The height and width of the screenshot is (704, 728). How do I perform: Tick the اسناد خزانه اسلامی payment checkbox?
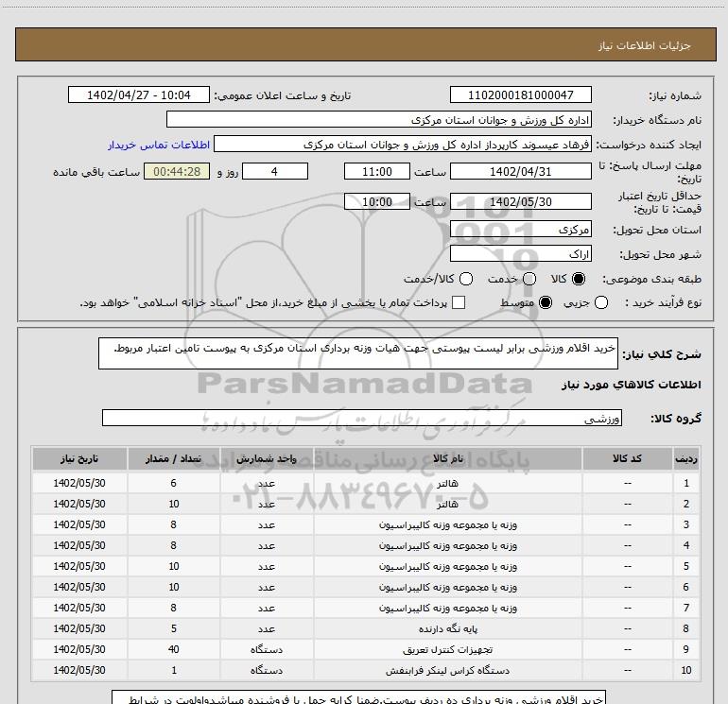click(459, 302)
